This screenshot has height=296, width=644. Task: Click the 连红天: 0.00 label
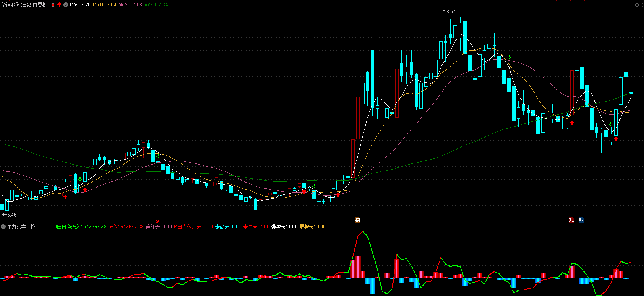[x=159, y=227]
